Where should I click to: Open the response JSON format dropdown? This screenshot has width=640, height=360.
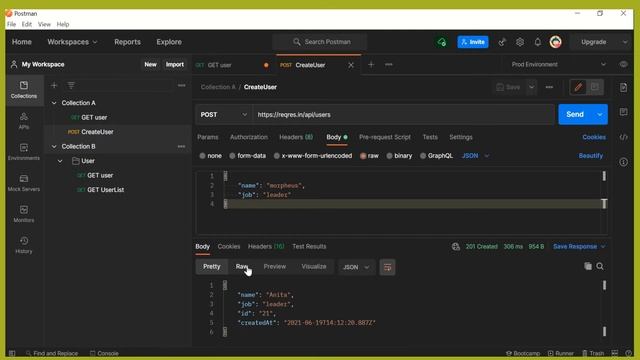click(x=356, y=267)
